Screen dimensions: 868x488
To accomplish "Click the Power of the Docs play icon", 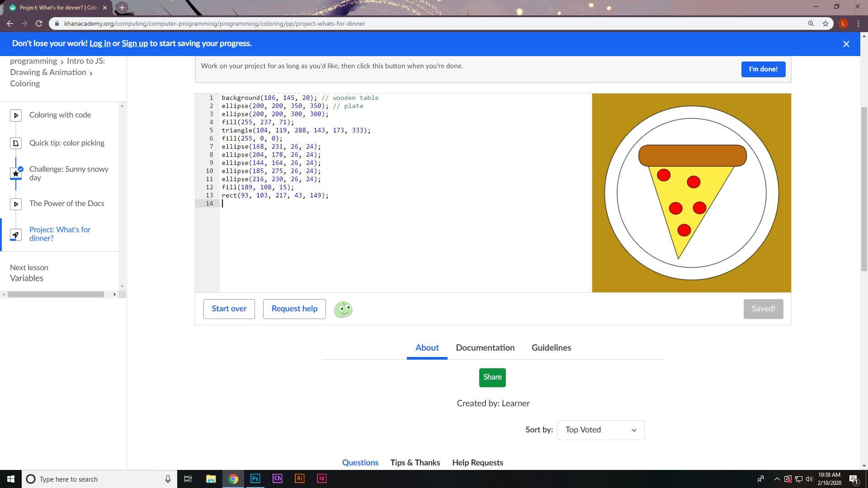I will pyautogui.click(x=16, y=204).
